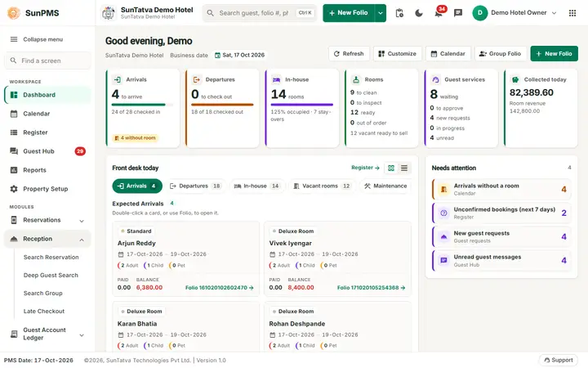
Task: Open New Folio dropdown arrow in header
Action: click(x=381, y=13)
